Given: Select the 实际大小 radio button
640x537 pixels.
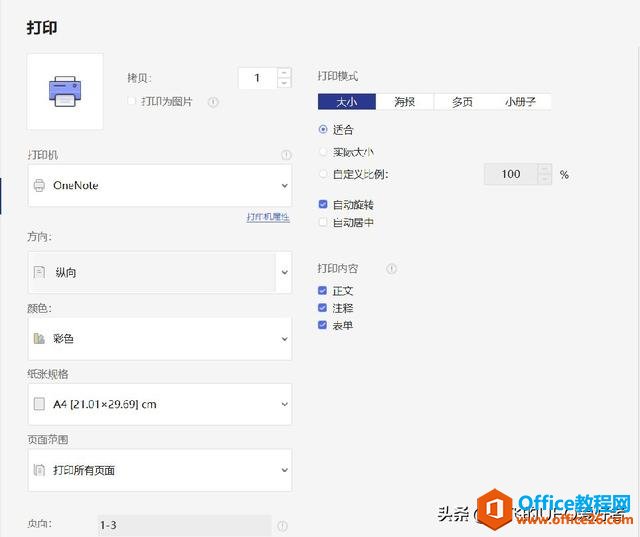Looking at the screenshot, I should pos(322,152).
